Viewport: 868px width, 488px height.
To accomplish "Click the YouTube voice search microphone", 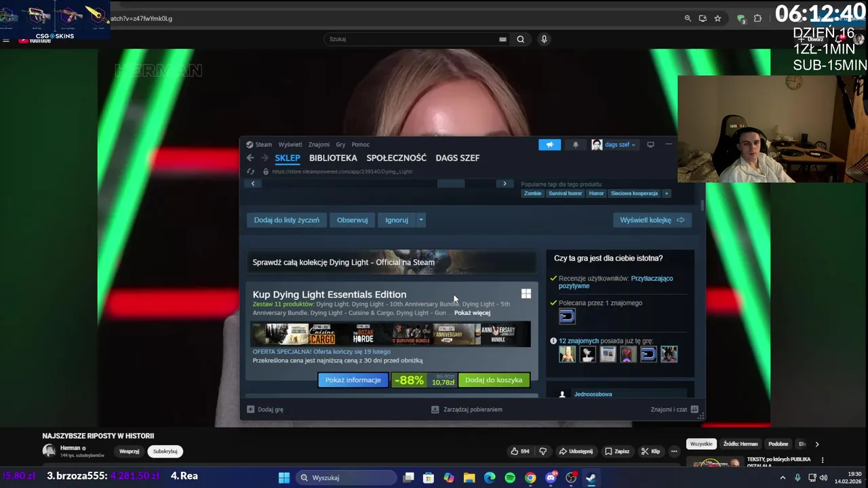I will [544, 39].
